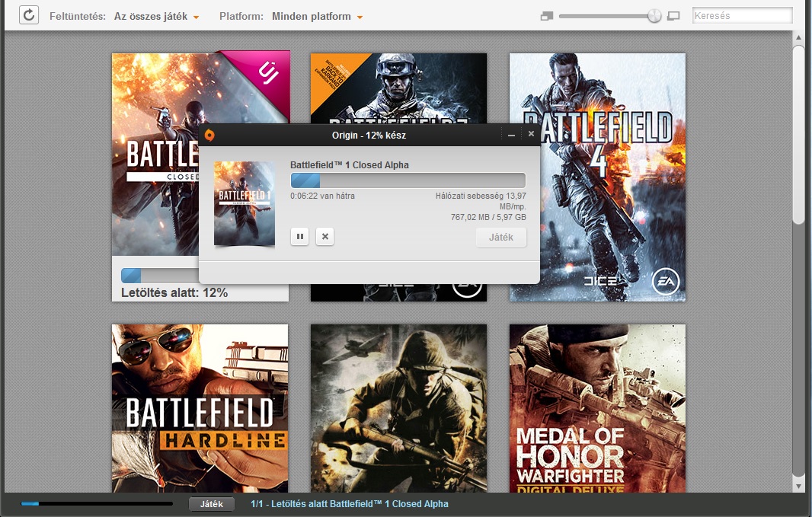Click the Battlefield™ 1 Closed Alpha title text
Screen dimensions: 812x517
(x=350, y=165)
